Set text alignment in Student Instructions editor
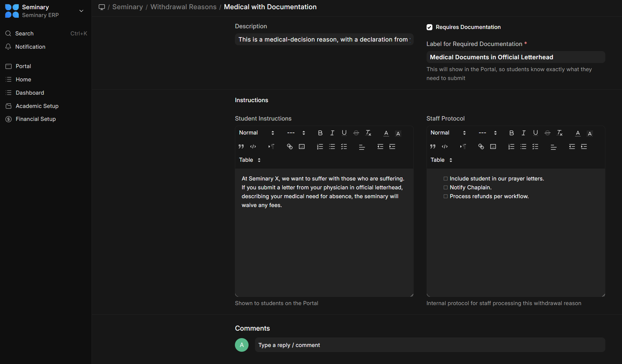622x364 pixels. [x=362, y=147]
